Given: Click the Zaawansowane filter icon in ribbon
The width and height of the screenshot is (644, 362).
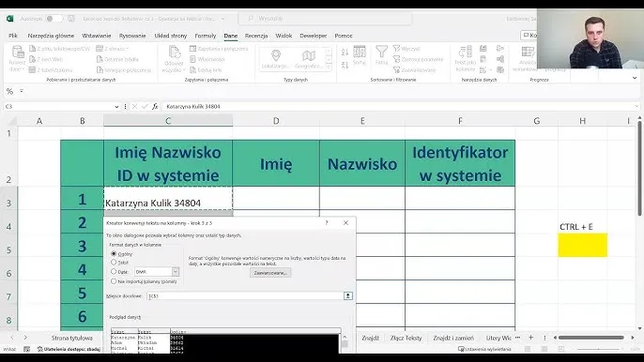Looking at the screenshot, I should tap(396, 70).
